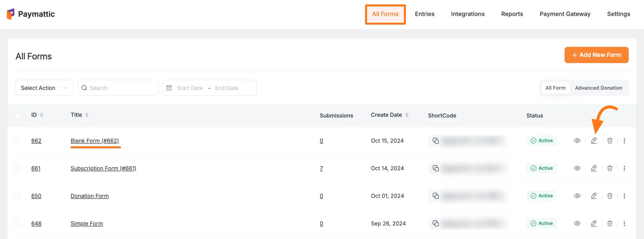Select the Donation Form row checkbox
Screen dimensions: 644x239
click(17, 196)
